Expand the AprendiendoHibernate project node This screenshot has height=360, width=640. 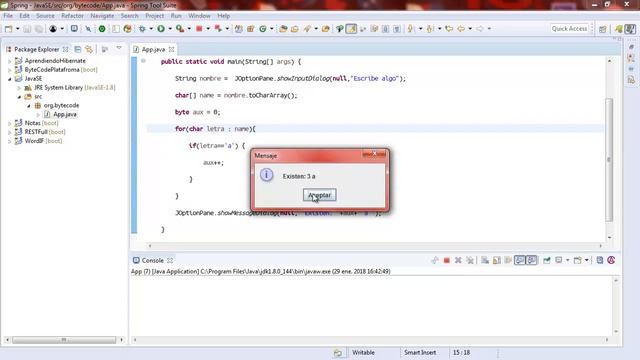(9, 61)
